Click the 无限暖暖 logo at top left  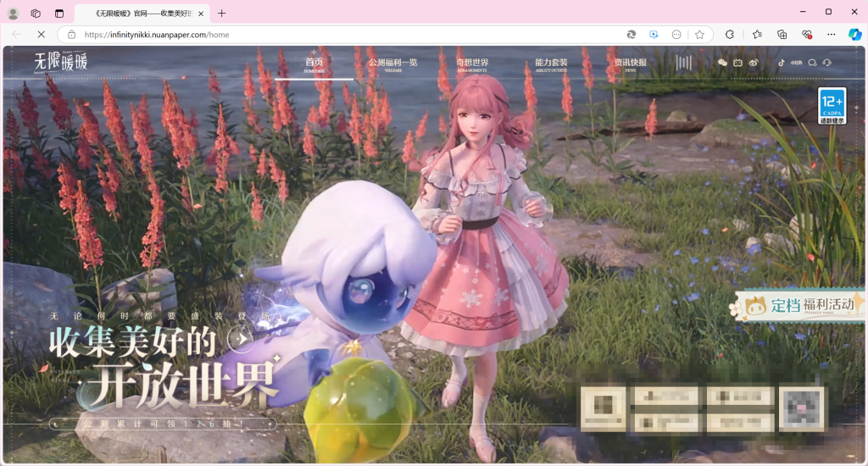[61, 62]
